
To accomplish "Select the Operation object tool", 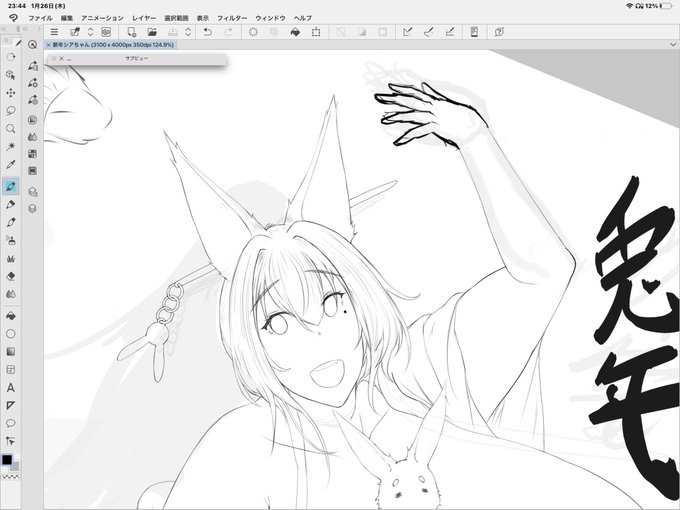I will [x=11, y=75].
